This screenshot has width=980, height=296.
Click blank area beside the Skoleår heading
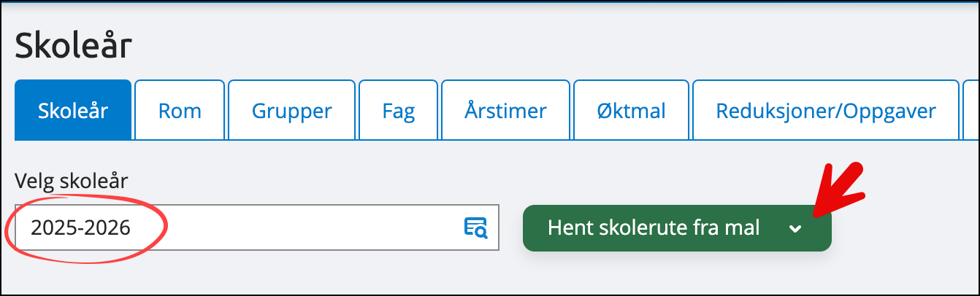(x=511, y=46)
